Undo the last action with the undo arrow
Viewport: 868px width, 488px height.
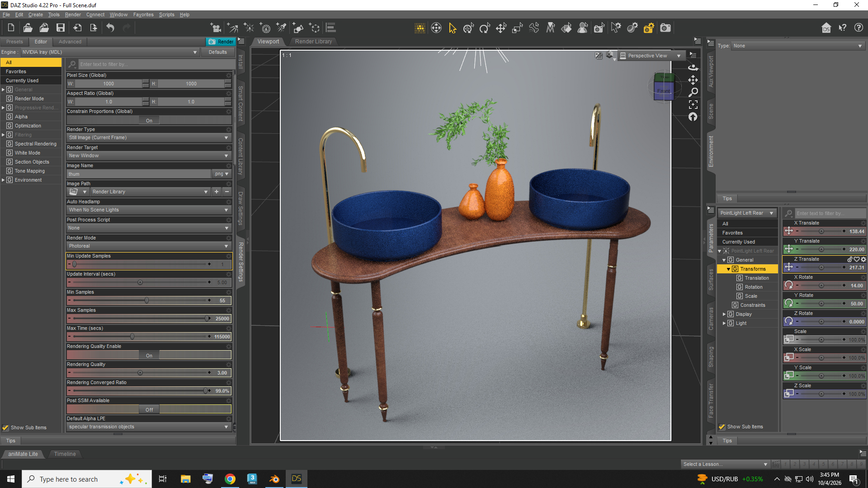(110, 28)
